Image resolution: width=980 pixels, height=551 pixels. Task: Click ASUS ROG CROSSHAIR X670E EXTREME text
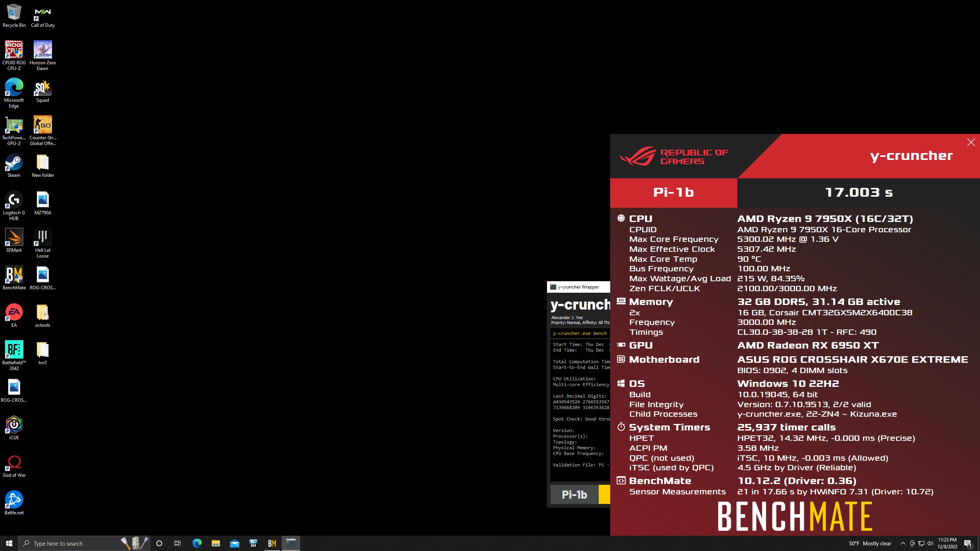(x=853, y=360)
